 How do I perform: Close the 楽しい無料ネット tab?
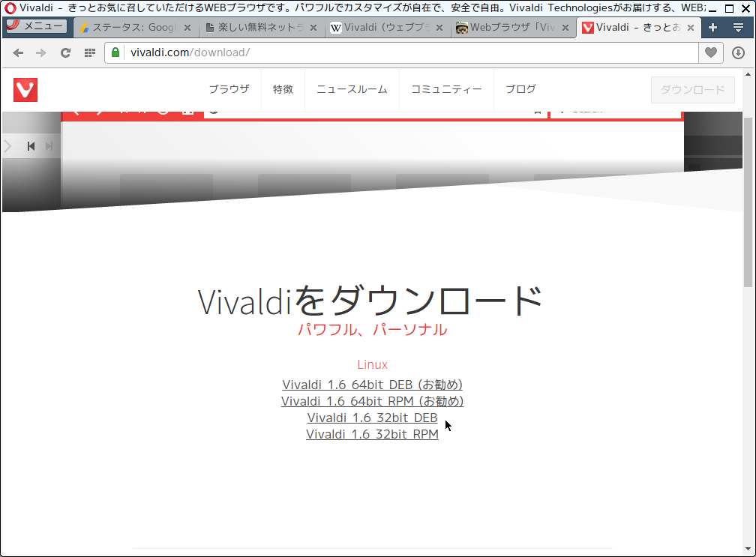313,28
